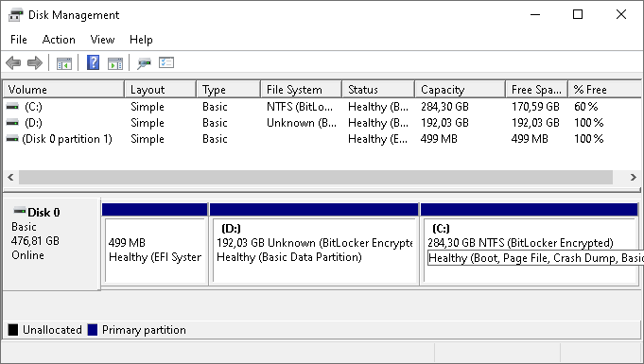Sort by the Capacity column header
Screen dimensions: 644x364
point(460,90)
